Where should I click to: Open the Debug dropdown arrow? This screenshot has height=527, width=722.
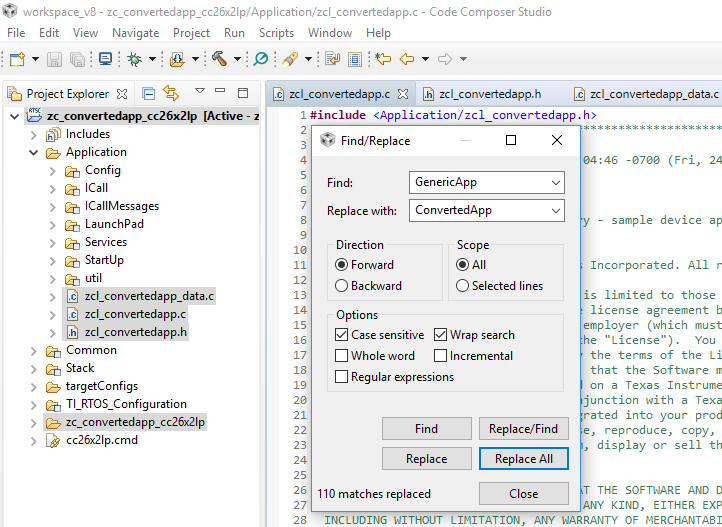[x=152, y=59]
